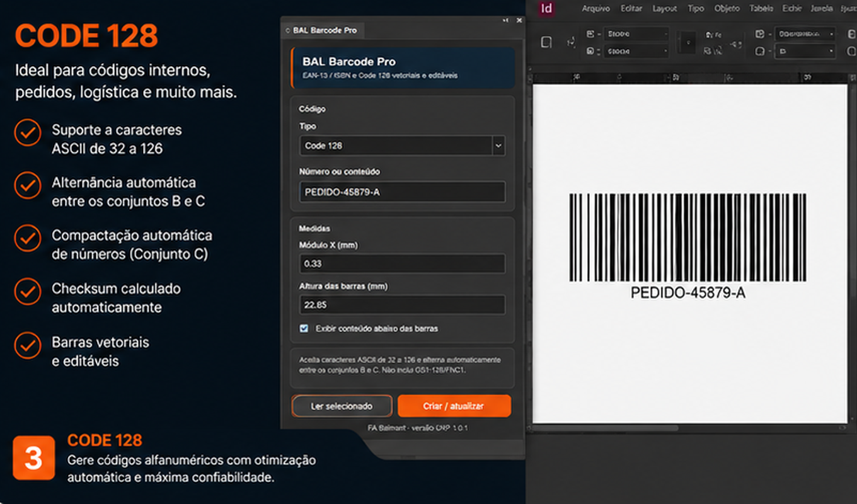This screenshot has height=504, width=857.
Task: Click the reference point locator icon
Action: [570, 42]
